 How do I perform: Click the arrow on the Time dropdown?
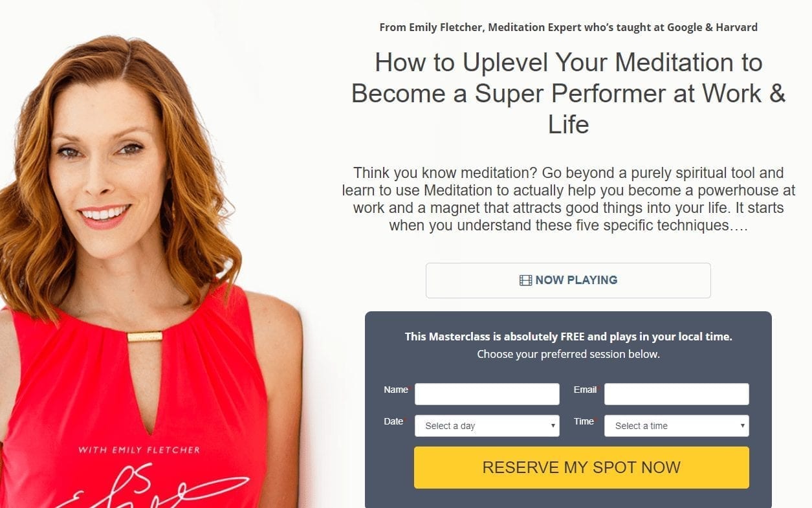[x=742, y=426]
